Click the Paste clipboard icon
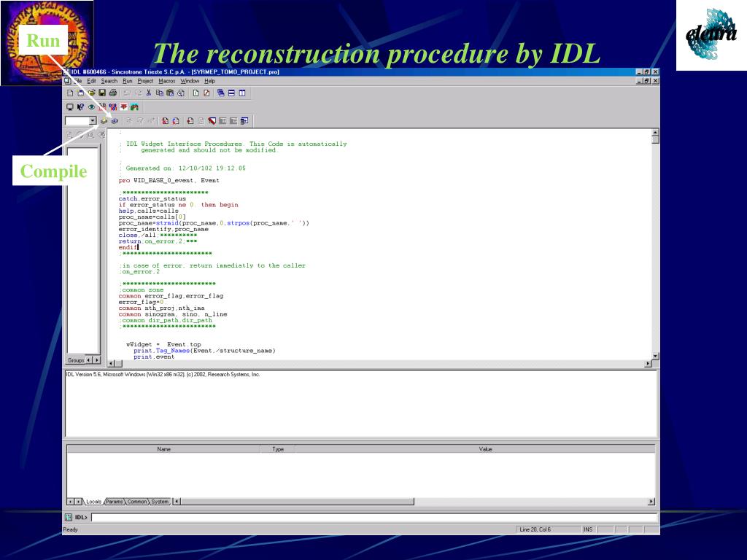Image resolution: width=747 pixels, height=560 pixels. pos(170,93)
